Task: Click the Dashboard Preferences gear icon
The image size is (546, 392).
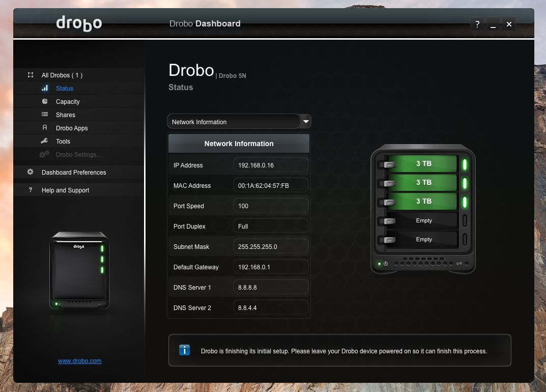Action: click(x=31, y=173)
